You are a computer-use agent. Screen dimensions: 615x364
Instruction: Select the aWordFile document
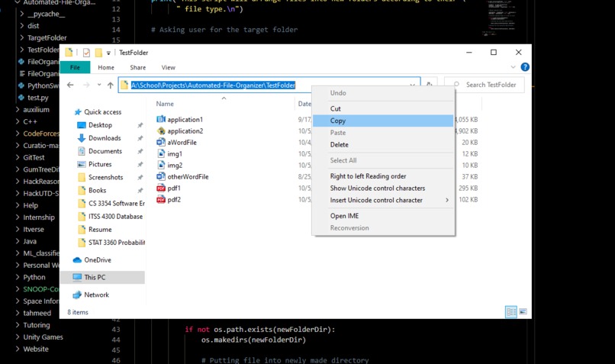(176, 143)
